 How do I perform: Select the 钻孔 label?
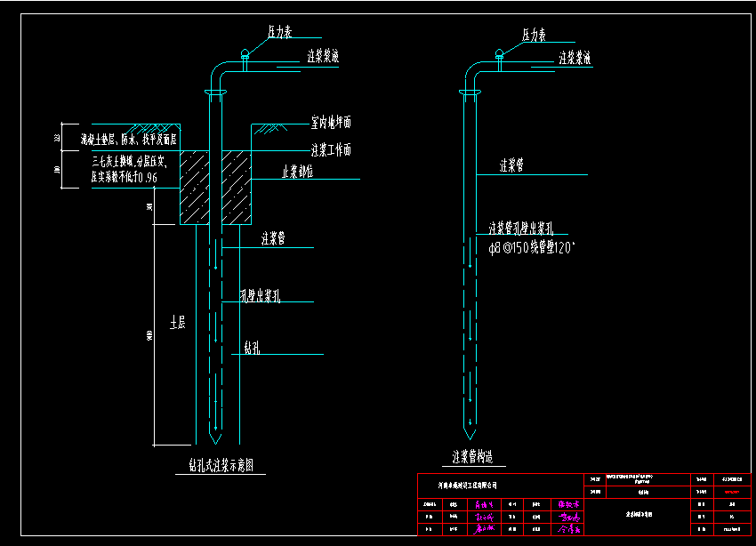click(253, 348)
